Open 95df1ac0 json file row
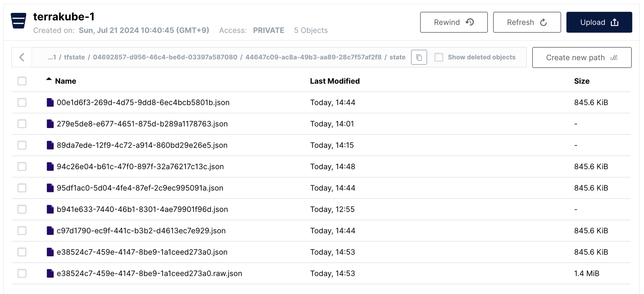 click(140, 188)
